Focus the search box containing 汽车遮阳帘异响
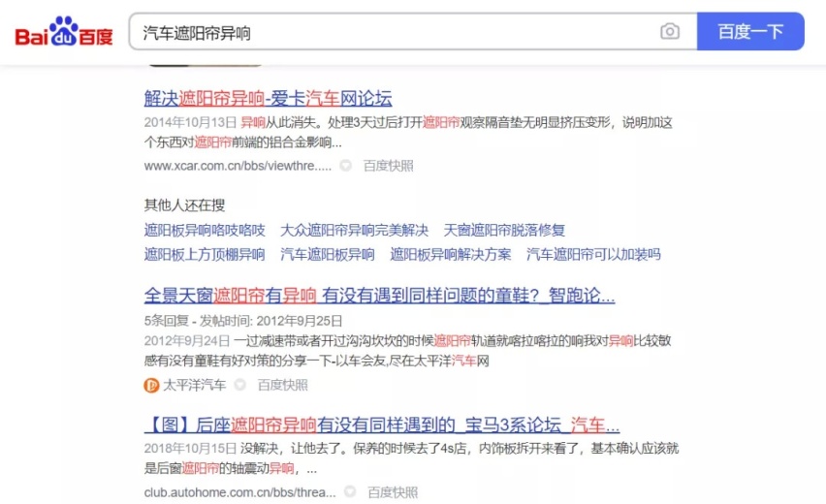 413,32
